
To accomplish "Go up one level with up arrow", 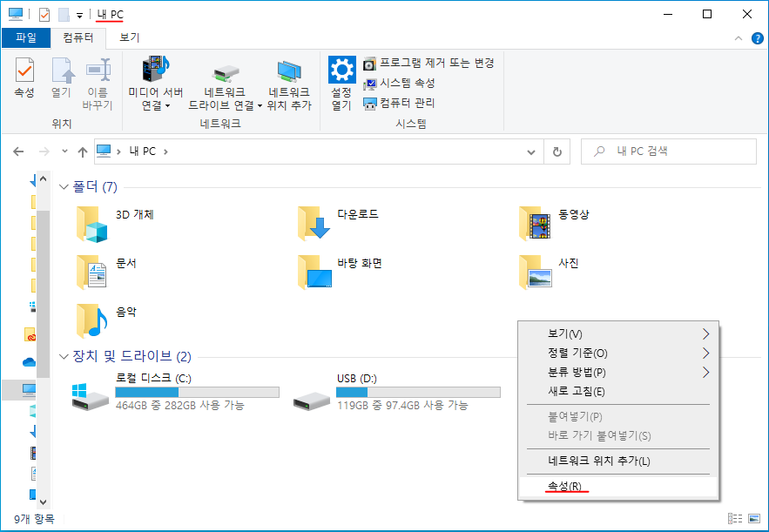I will (83, 152).
